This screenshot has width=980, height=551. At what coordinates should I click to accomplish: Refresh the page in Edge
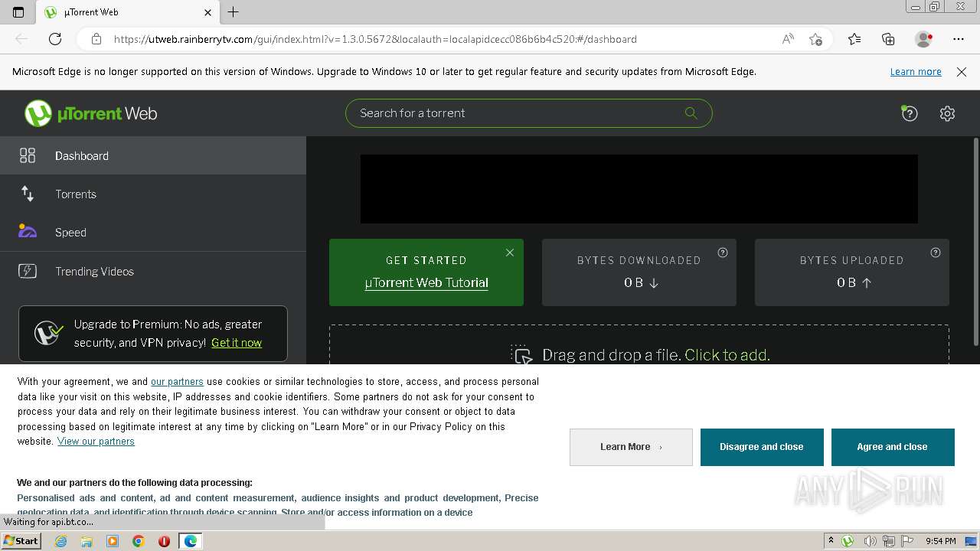coord(55,39)
